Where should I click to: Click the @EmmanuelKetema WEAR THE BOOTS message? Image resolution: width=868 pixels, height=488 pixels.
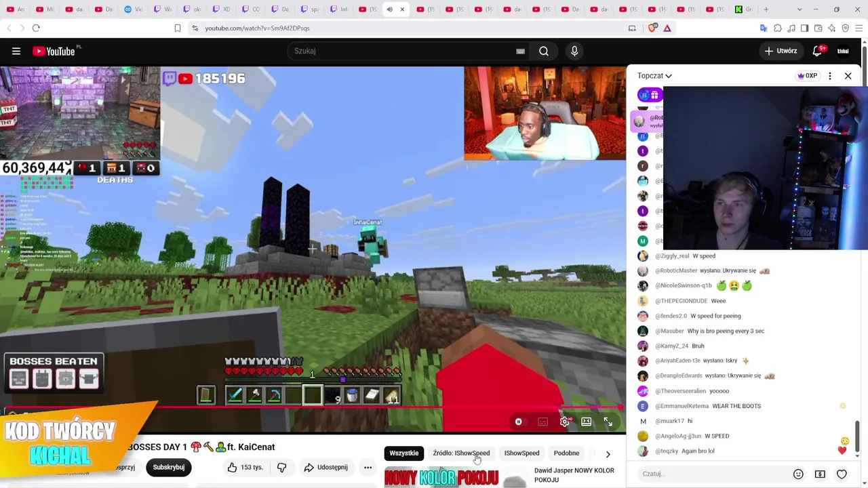click(x=708, y=406)
